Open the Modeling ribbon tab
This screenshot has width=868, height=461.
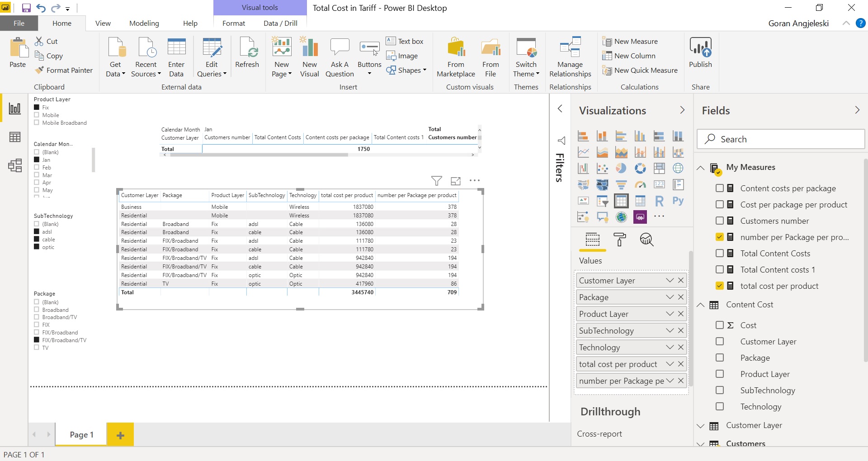point(144,23)
